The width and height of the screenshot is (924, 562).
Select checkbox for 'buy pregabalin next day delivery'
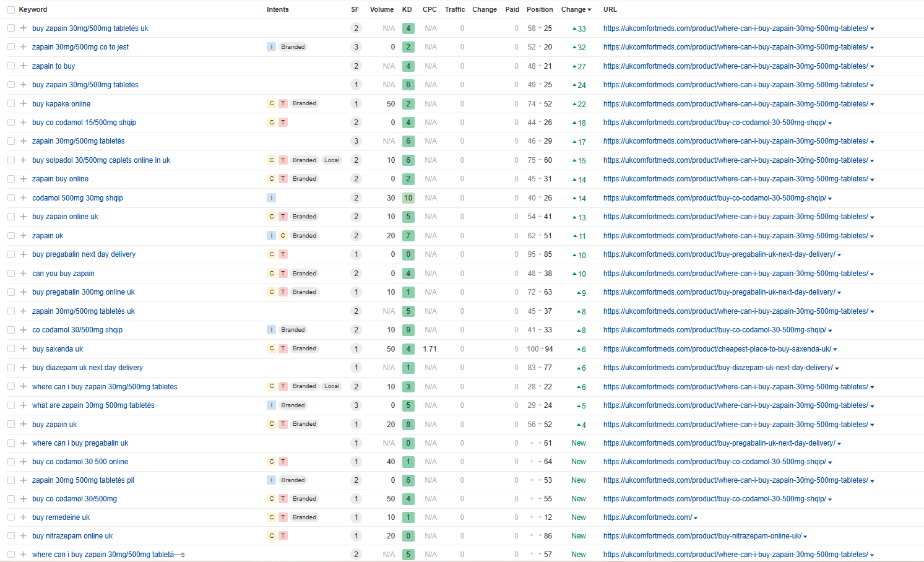point(11,254)
